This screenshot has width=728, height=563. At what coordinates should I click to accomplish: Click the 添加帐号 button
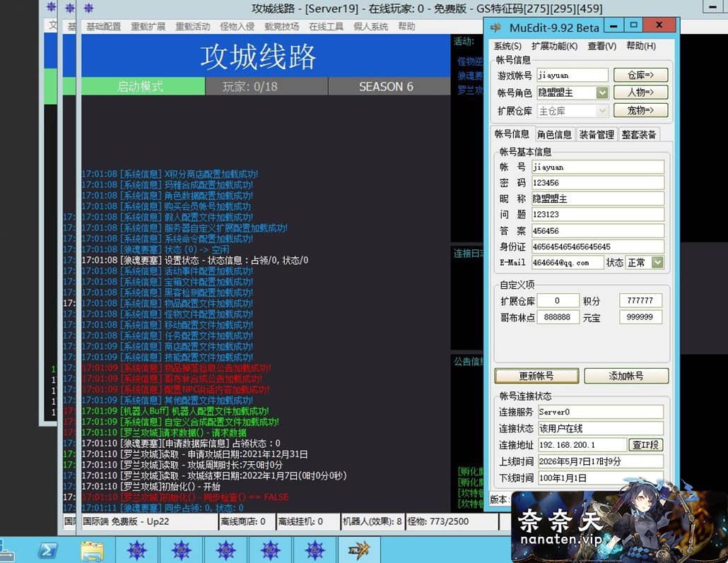(x=626, y=376)
